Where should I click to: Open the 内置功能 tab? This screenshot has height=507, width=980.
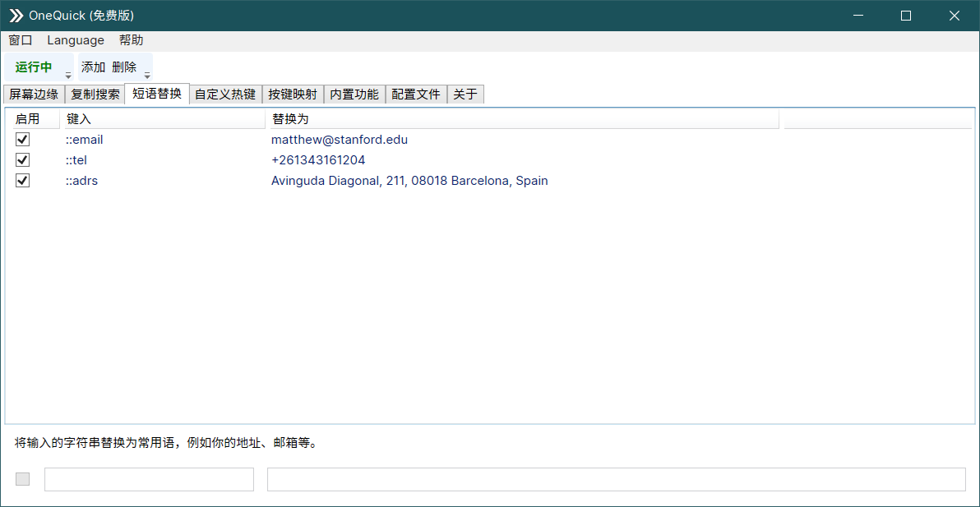point(354,94)
